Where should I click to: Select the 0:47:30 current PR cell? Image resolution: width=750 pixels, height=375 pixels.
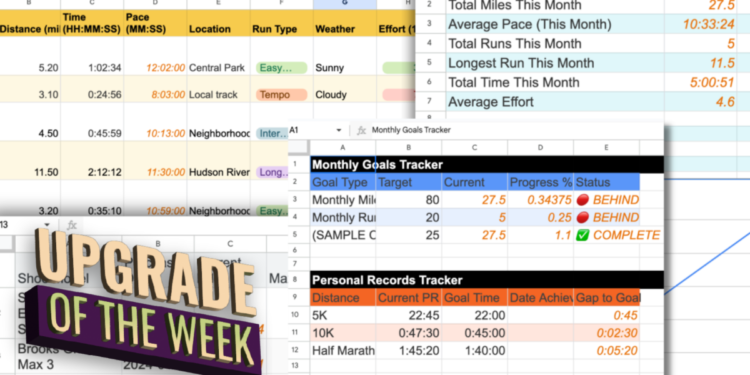point(408,333)
